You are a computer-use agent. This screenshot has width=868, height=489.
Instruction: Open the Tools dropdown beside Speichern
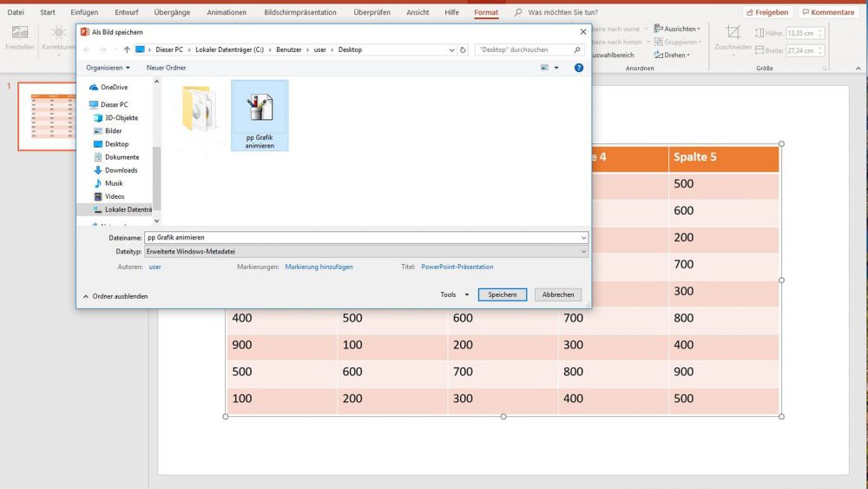[454, 294]
